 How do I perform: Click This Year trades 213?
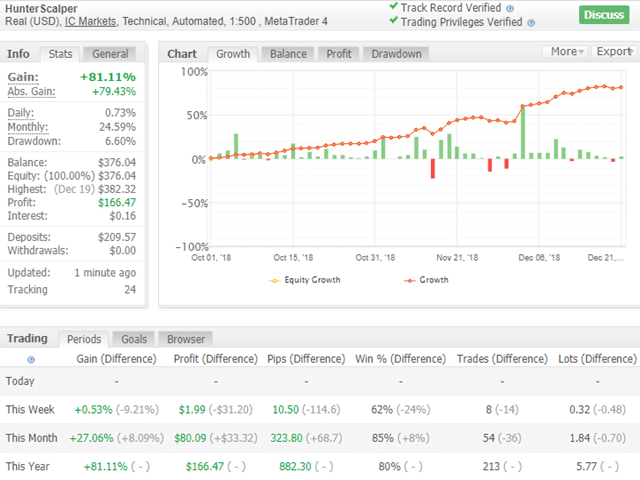point(491,466)
